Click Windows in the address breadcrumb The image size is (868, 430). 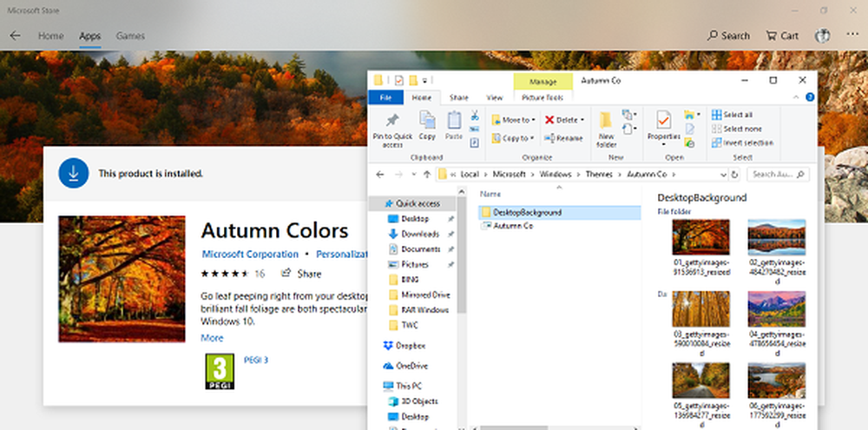coord(556,174)
